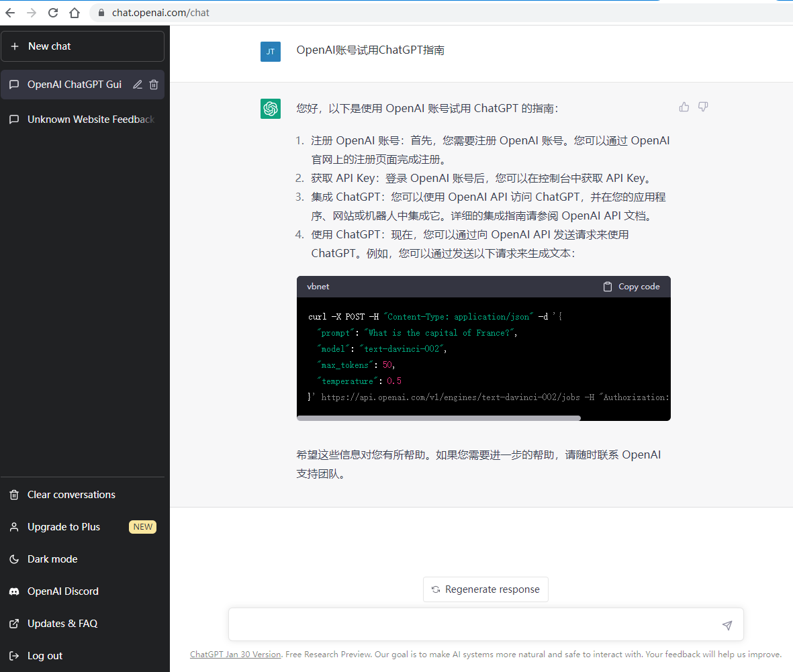Click the api.openai.com URL in code
This screenshot has width=793, height=672.
[x=450, y=397]
